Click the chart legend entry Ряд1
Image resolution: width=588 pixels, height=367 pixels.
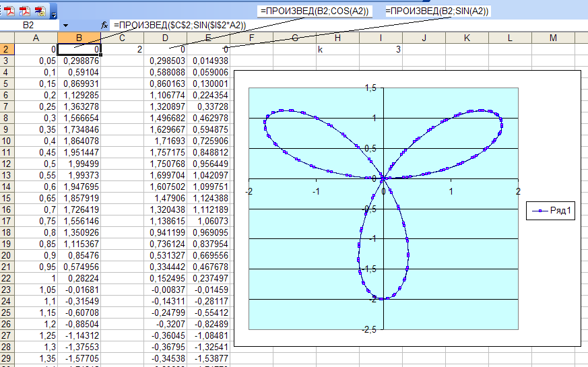click(551, 211)
